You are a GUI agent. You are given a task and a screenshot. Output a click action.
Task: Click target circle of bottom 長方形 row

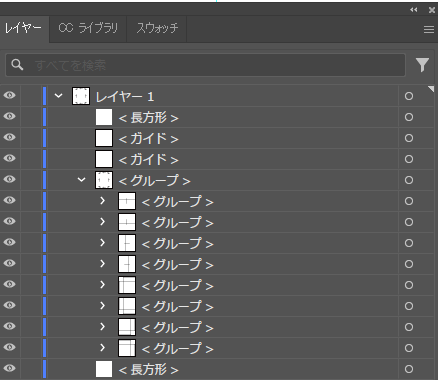(x=409, y=369)
